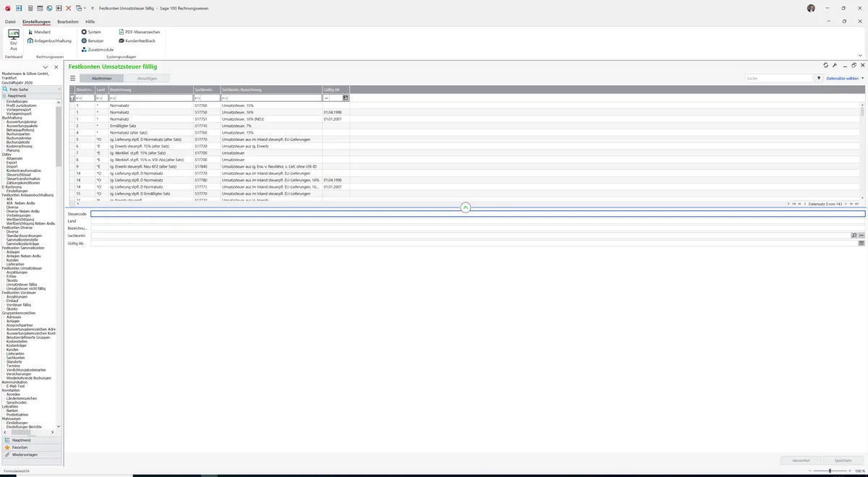Open the hamburger menu beside Abstimmen

click(x=72, y=78)
